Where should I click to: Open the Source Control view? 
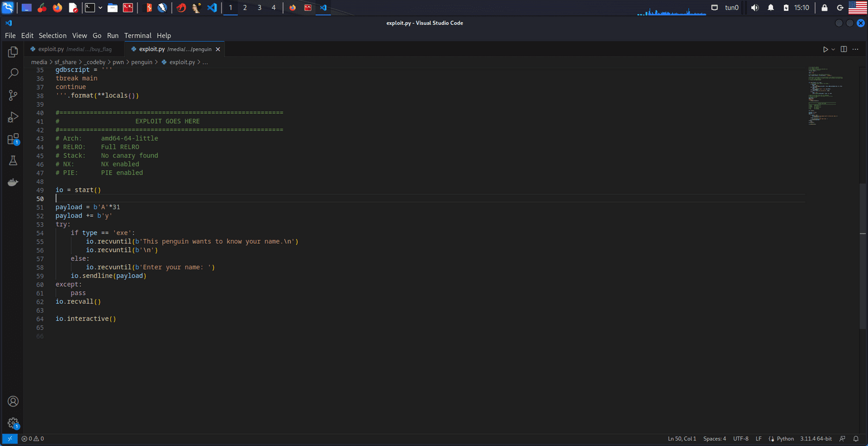tap(13, 95)
